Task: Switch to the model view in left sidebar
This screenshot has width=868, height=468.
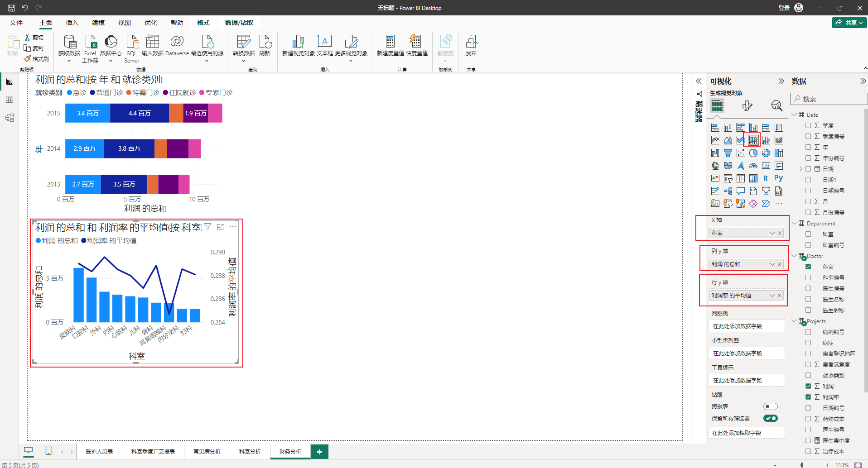Action: tap(10, 118)
